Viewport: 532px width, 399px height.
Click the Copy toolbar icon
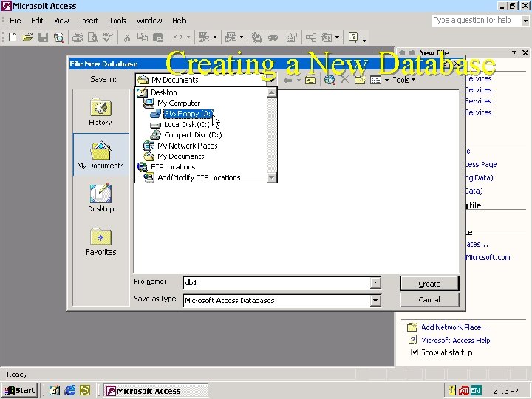coord(142,37)
